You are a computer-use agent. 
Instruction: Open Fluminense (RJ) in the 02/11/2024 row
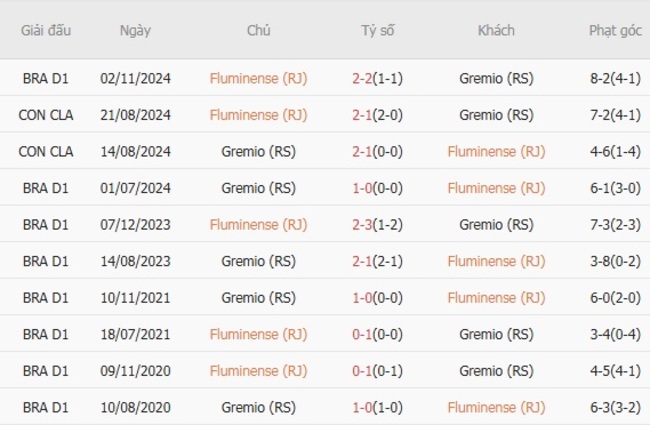pos(258,78)
